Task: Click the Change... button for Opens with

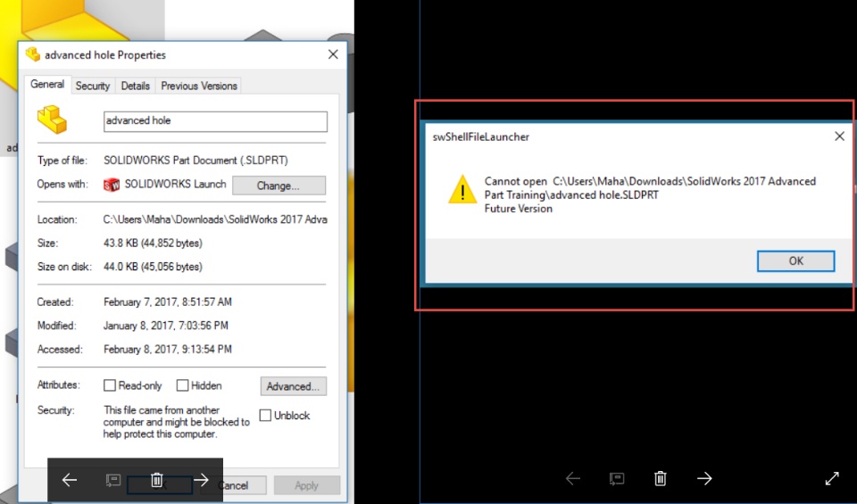Action: pos(279,186)
